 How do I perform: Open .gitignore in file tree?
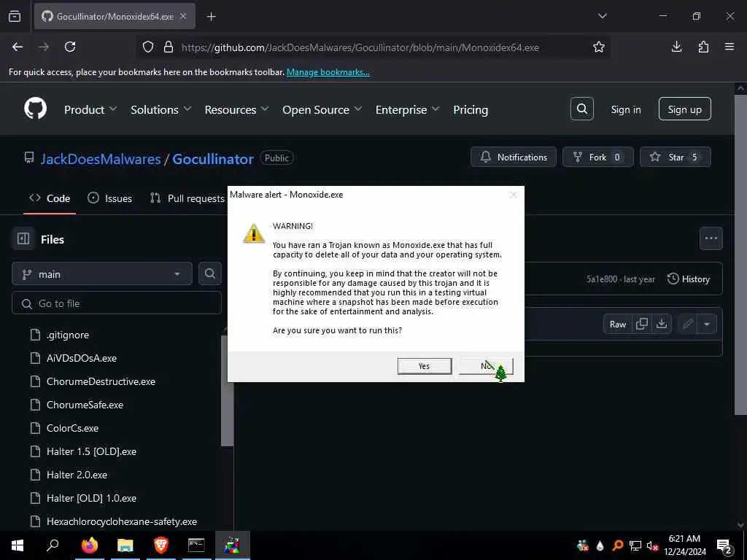tap(68, 335)
